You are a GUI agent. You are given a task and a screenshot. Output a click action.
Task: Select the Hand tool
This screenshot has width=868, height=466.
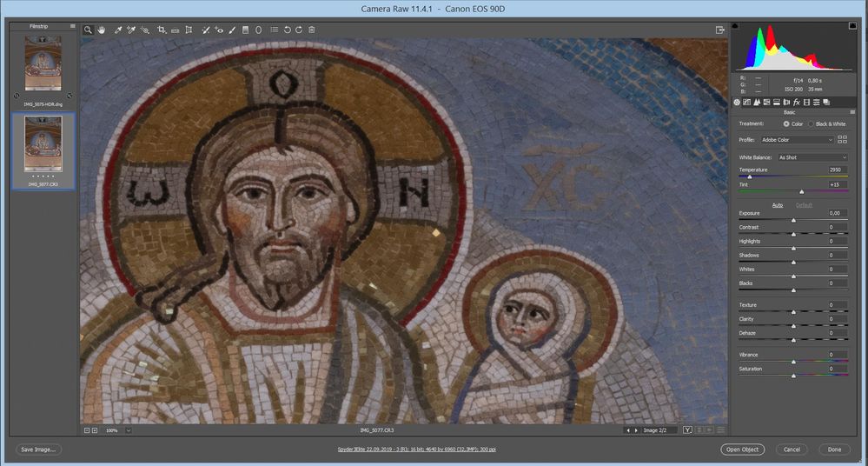pos(102,30)
